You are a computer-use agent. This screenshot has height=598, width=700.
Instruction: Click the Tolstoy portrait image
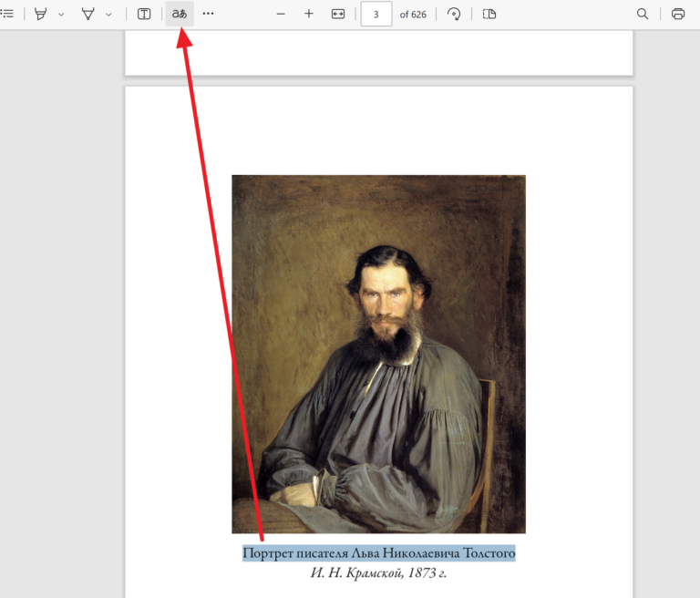378,355
